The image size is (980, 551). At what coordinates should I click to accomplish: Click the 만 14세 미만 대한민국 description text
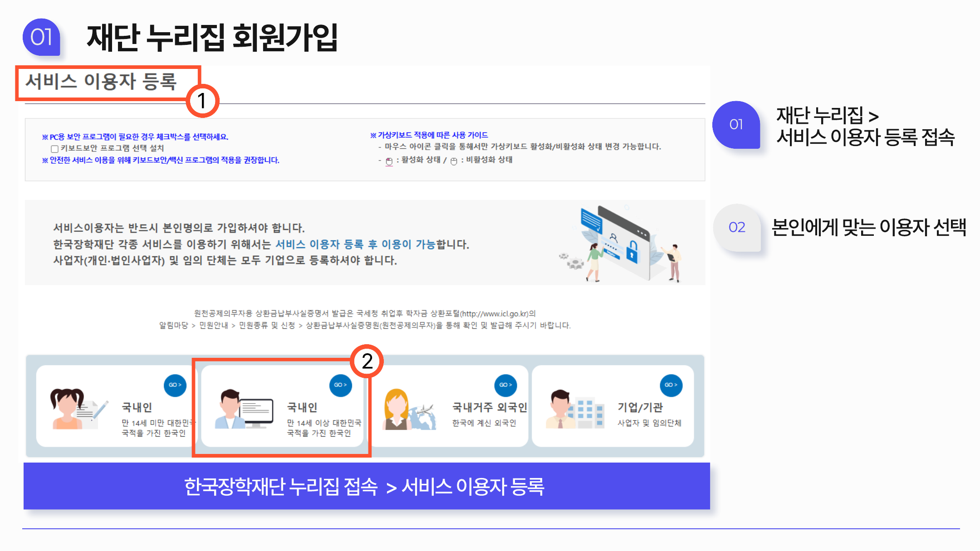[158, 428]
